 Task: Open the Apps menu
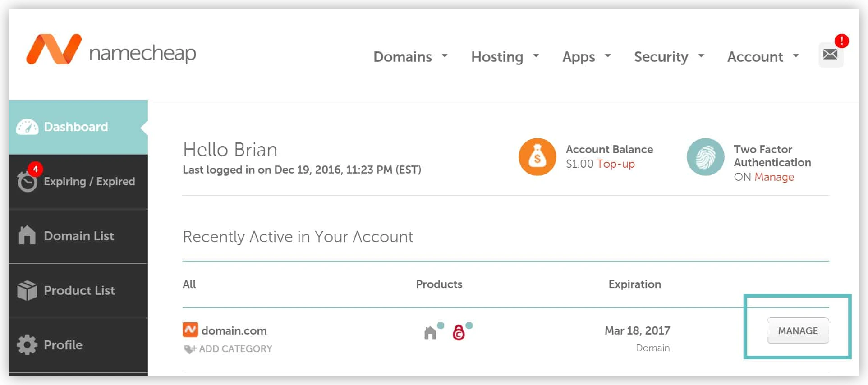coord(586,57)
